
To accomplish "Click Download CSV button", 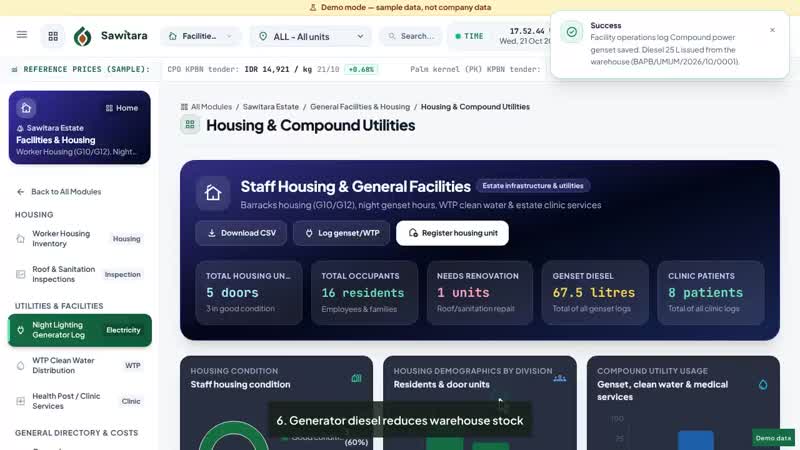I will [x=241, y=233].
